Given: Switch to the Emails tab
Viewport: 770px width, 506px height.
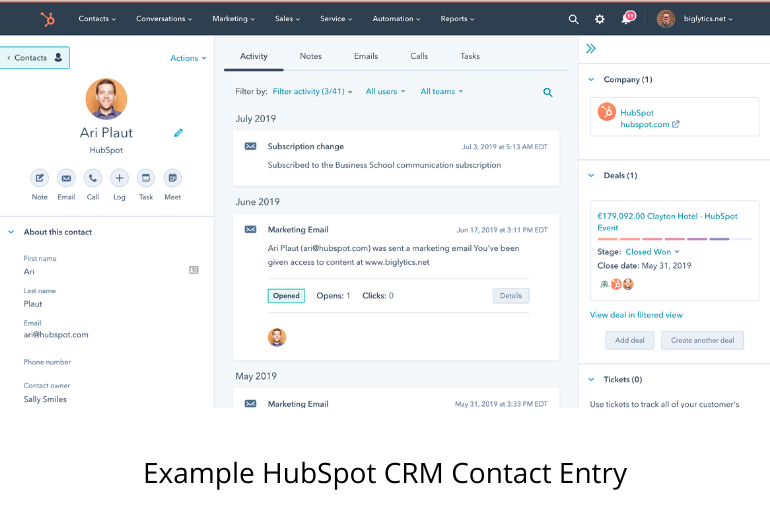Looking at the screenshot, I should click(366, 56).
